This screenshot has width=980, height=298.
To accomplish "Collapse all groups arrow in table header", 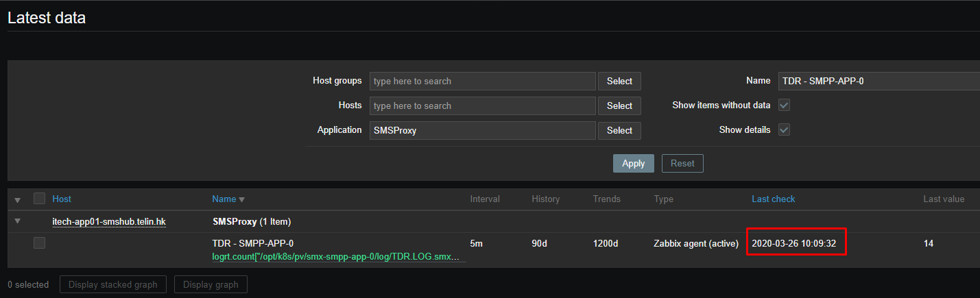I will (x=18, y=199).
